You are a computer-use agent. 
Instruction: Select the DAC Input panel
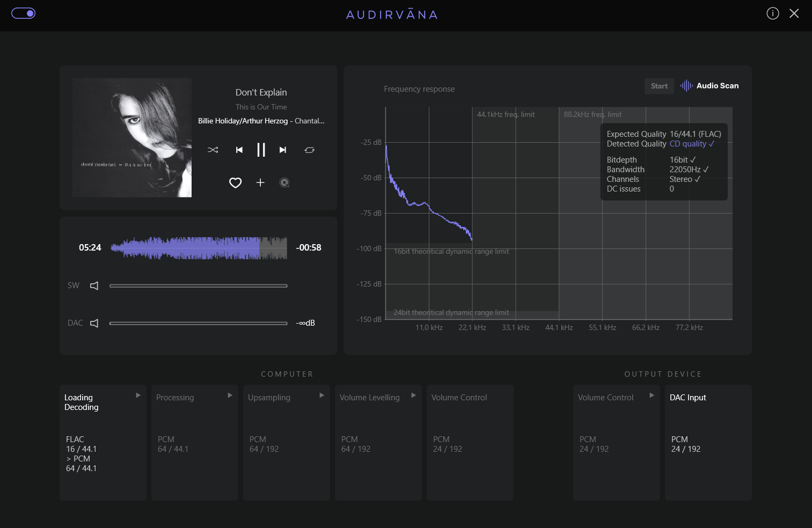point(708,443)
